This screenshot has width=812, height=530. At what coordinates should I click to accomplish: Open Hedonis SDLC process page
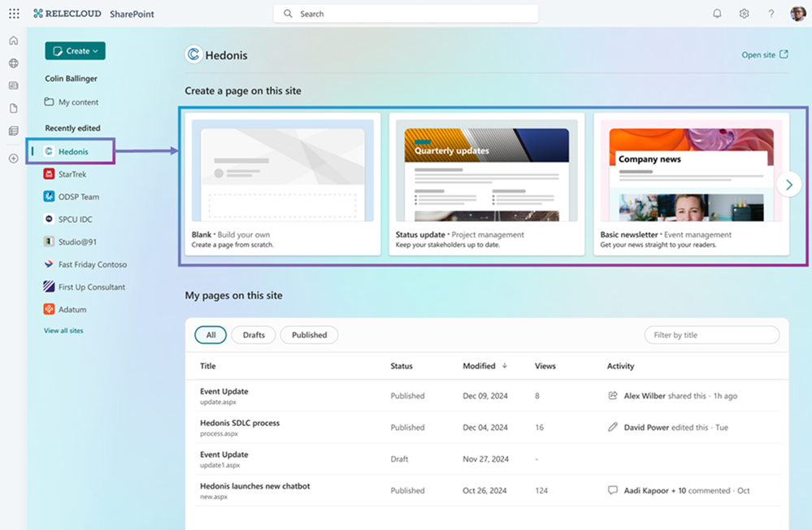[240, 423]
